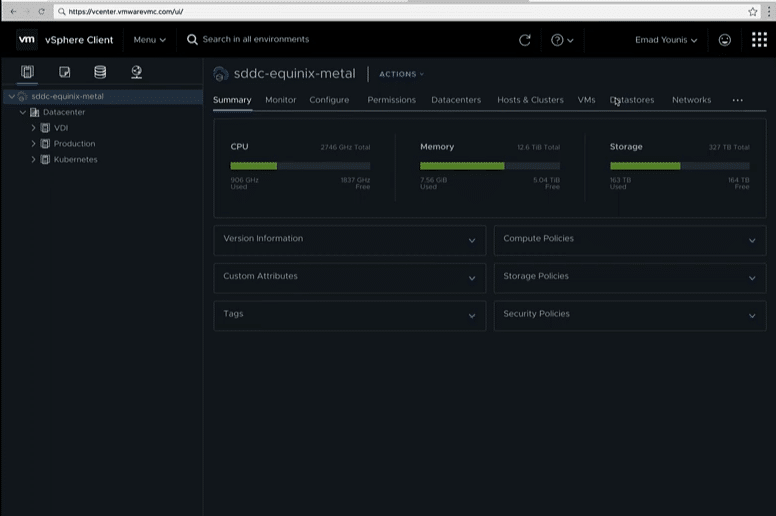Switch to the Hosts & Clusters tab
776x516 pixels.
[530, 100]
